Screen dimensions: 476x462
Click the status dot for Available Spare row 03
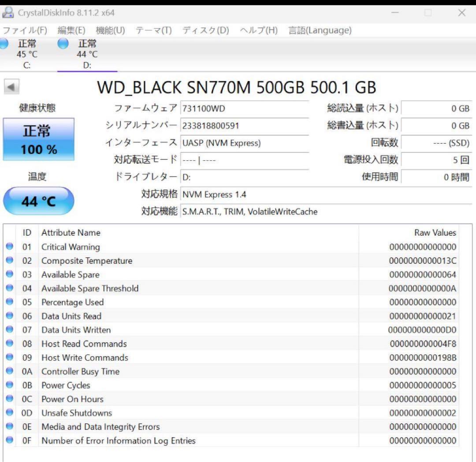click(x=10, y=274)
